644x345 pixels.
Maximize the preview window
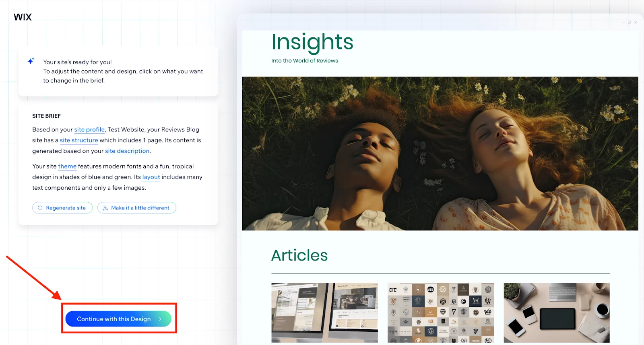click(630, 22)
